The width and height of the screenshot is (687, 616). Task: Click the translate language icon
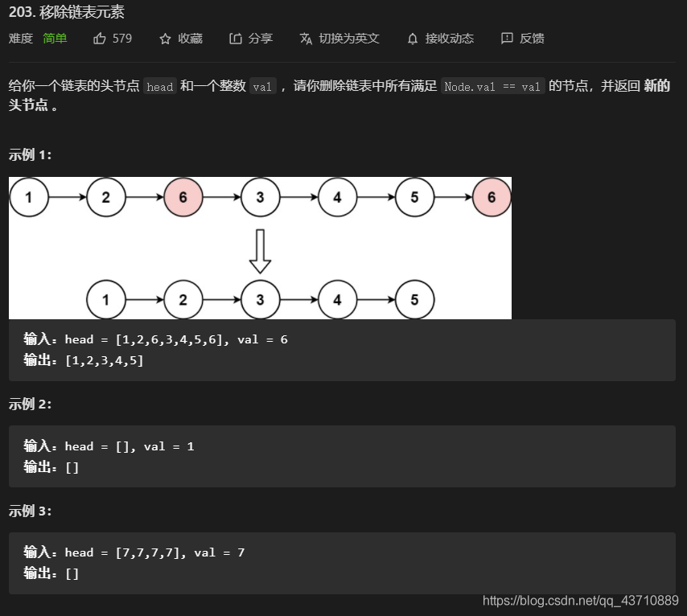pos(306,39)
